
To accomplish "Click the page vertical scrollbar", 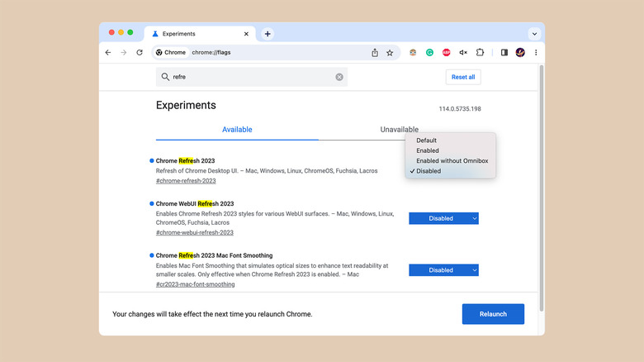I will [x=542, y=187].
